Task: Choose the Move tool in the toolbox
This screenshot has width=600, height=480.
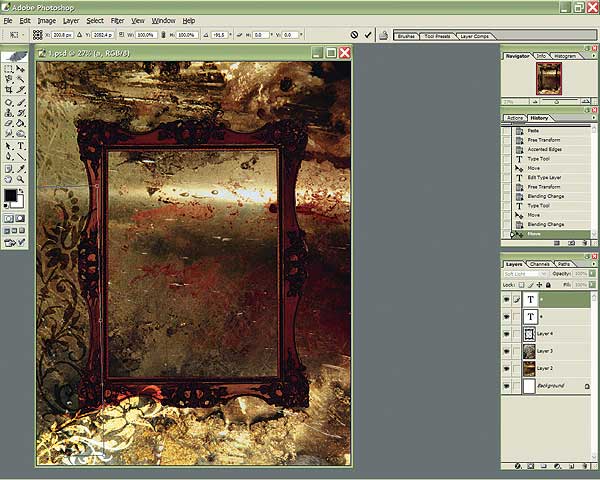Action: [21, 69]
